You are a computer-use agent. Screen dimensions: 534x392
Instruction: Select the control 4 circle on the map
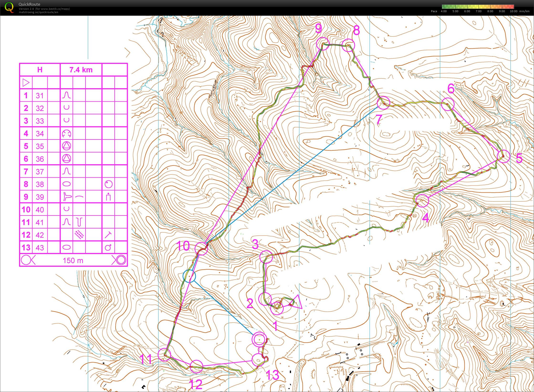coord(422,201)
